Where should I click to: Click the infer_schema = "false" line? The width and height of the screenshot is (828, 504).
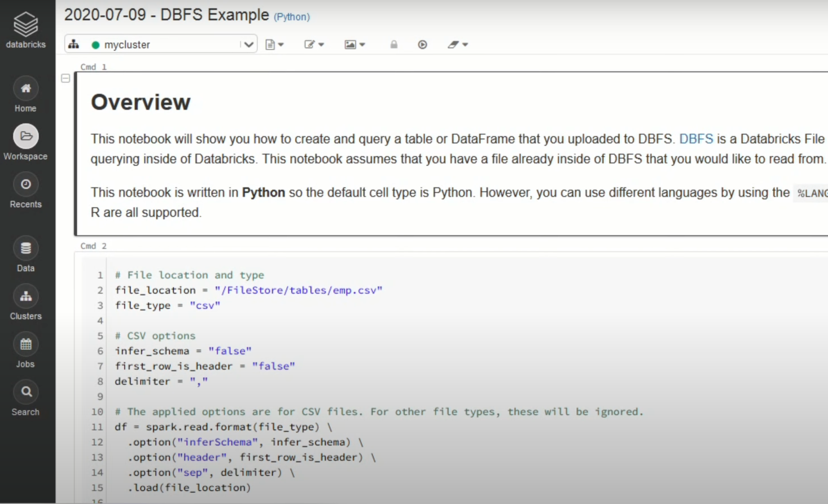(x=183, y=351)
